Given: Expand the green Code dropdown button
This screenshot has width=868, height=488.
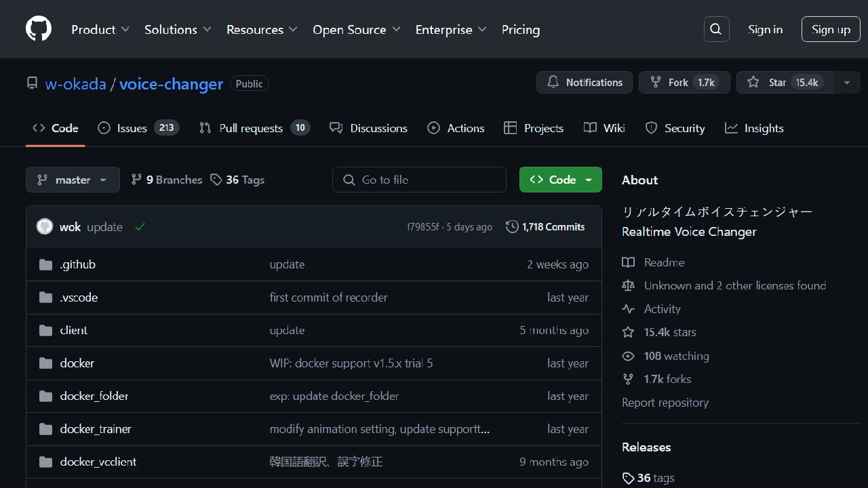Looking at the screenshot, I should (x=560, y=180).
